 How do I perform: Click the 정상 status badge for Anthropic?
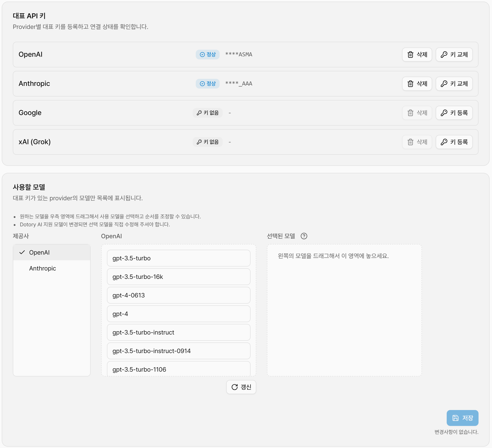point(207,84)
